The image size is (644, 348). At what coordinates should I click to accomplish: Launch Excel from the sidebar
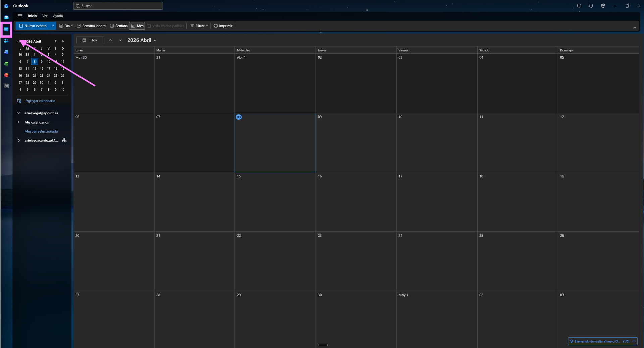click(x=6, y=64)
